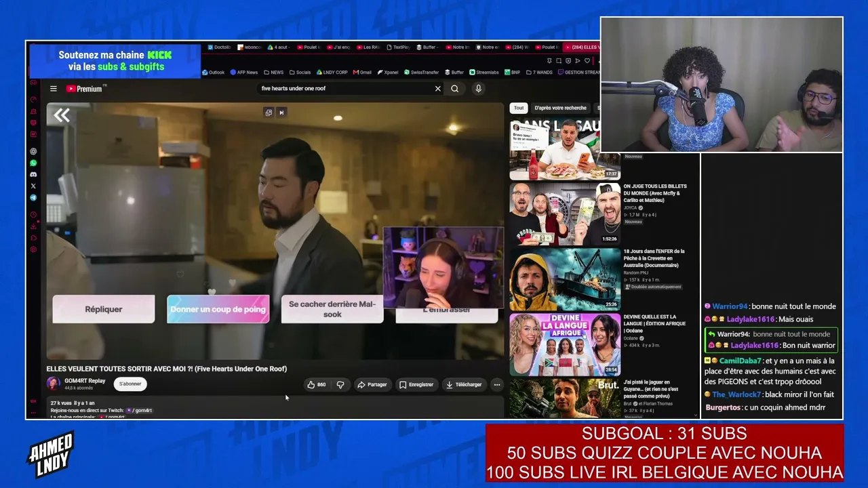868x488 pixels.
Task: Open GOM4RT Replay channel avatar
Action: (x=53, y=384)
